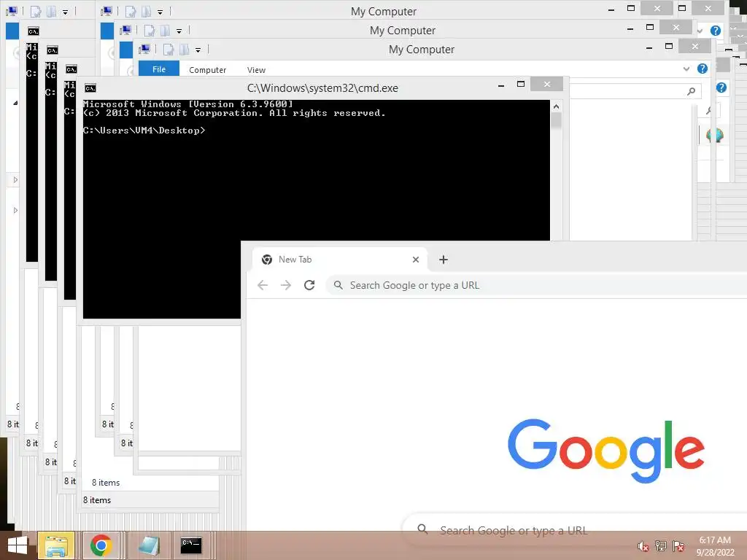Expand Quick Access Toolbar dropdown in rearmost My Computer

[160, 12]
